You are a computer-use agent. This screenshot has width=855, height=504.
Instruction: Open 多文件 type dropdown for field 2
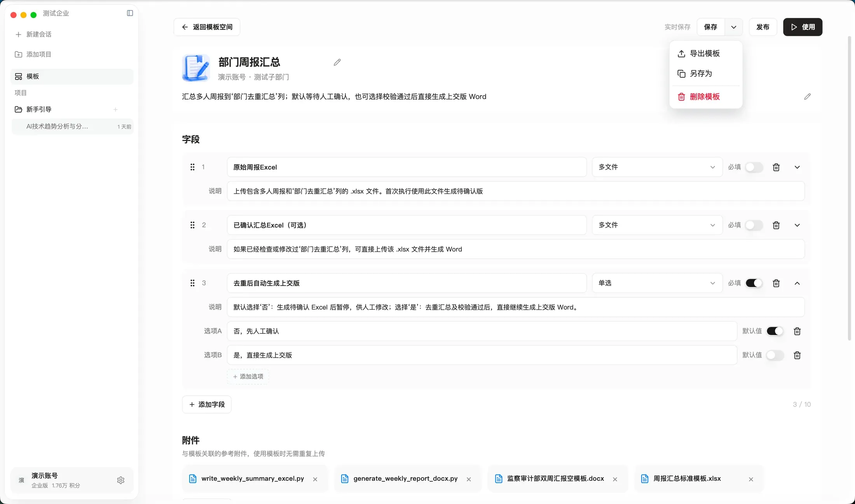[657, 225]
